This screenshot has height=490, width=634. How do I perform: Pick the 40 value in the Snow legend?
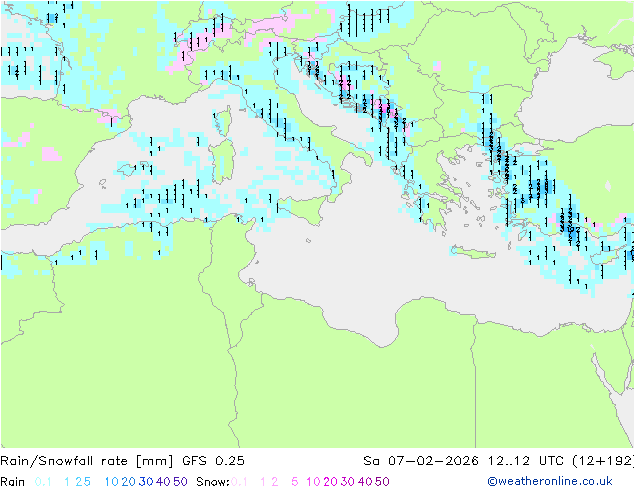tap(365, 482)
